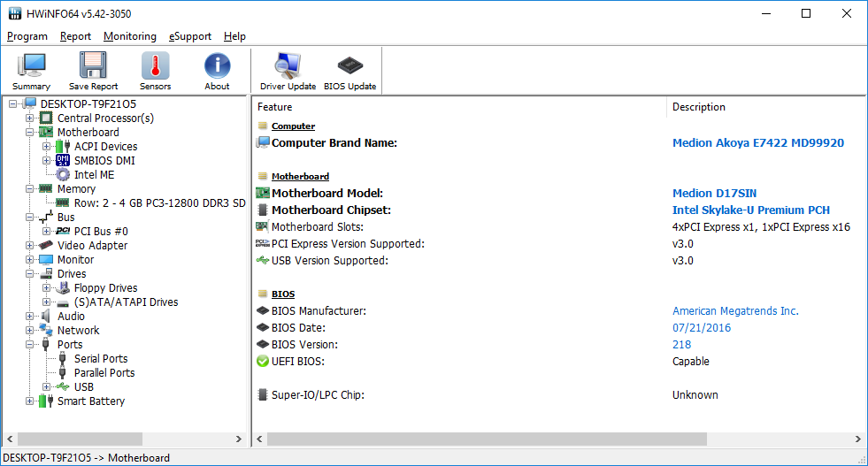The width and height of the screenshot is (868, 466).
Task: Click the About info icon
Action: tap(217, 71)
